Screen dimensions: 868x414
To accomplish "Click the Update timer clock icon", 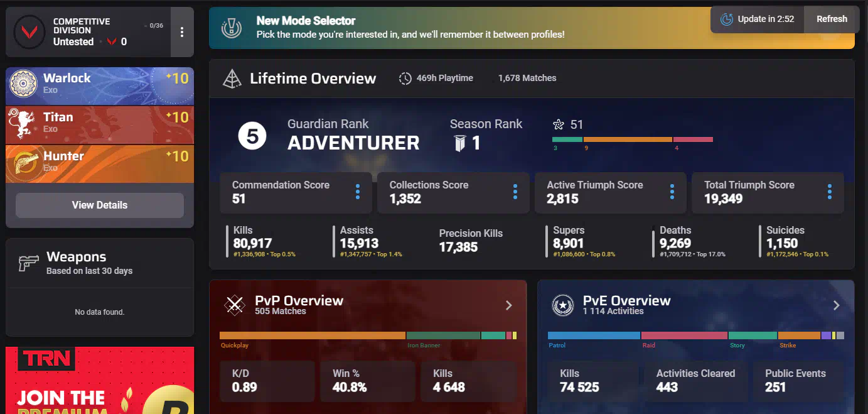I will (726, 19).
